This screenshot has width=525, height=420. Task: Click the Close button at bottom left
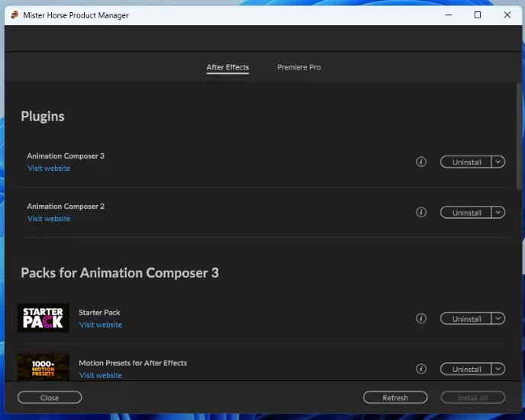pyautogui.click(x=50, y=397)
